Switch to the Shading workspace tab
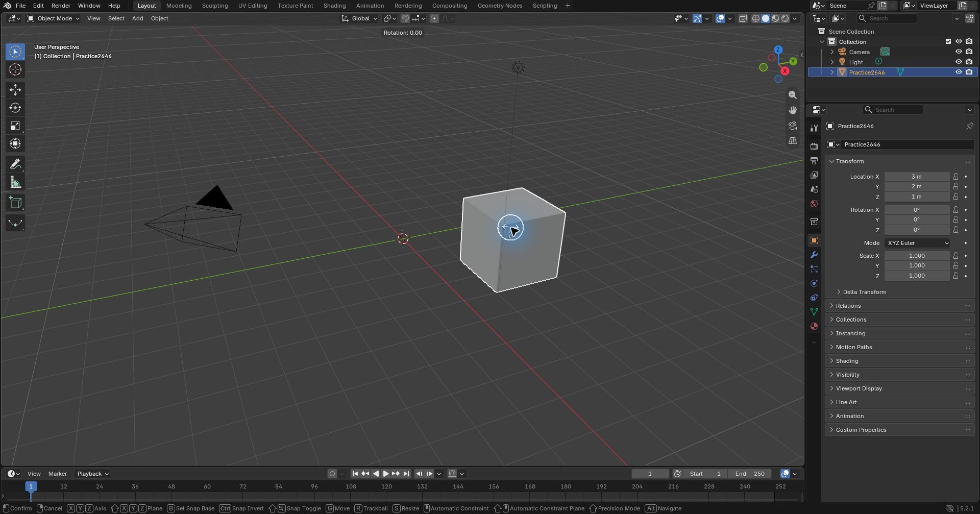980x514 pixels. (334, 6)
